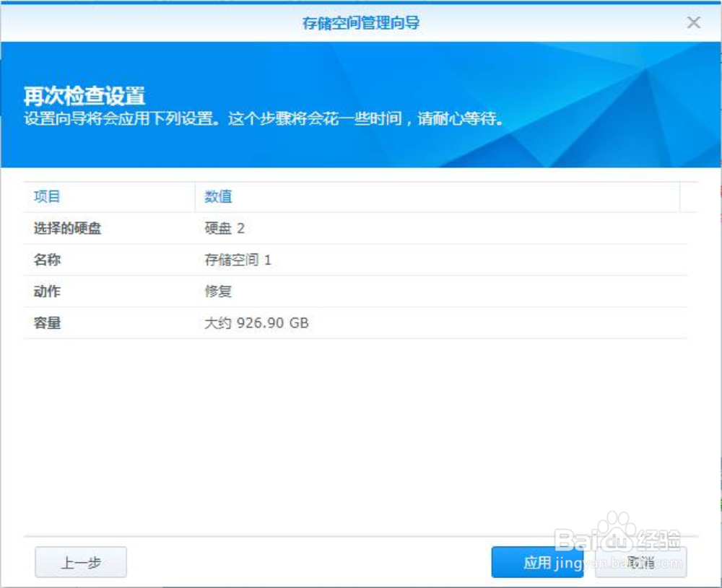The height and width of the screenshot is (588, 722).
Task: Close the storage manager wizard dialog
Action: (x=693, y=22)
